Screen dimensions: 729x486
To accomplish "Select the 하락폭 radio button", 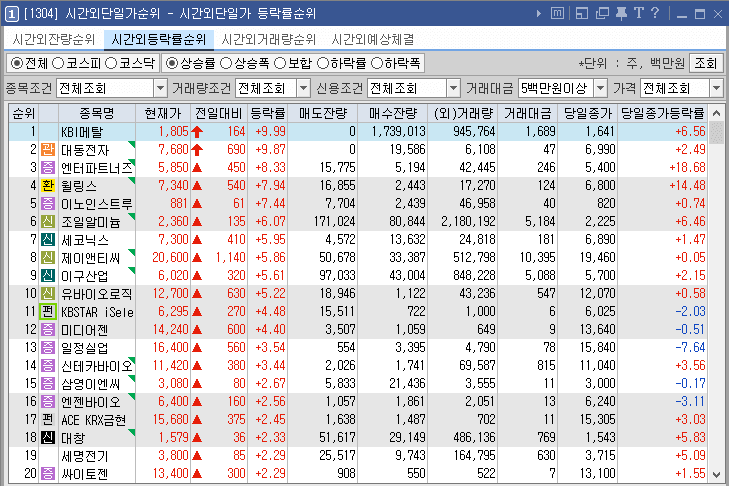I will point(377,63).
